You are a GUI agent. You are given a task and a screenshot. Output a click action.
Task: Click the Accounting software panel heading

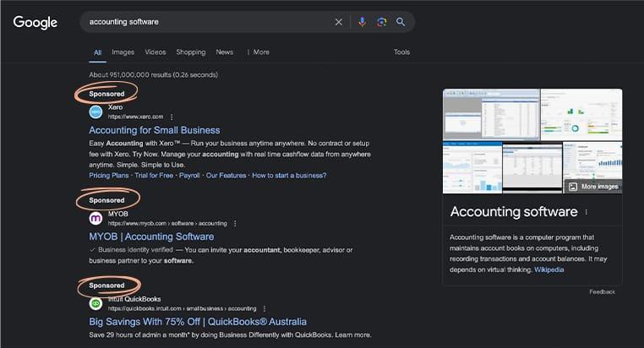tap(514, 212)
